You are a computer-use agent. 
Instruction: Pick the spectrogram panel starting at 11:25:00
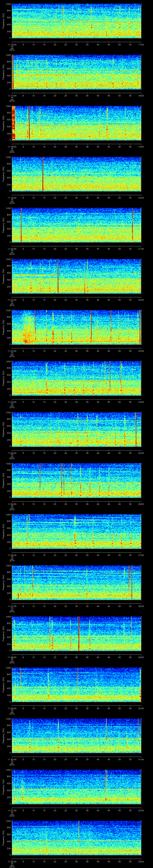(76, 480)
